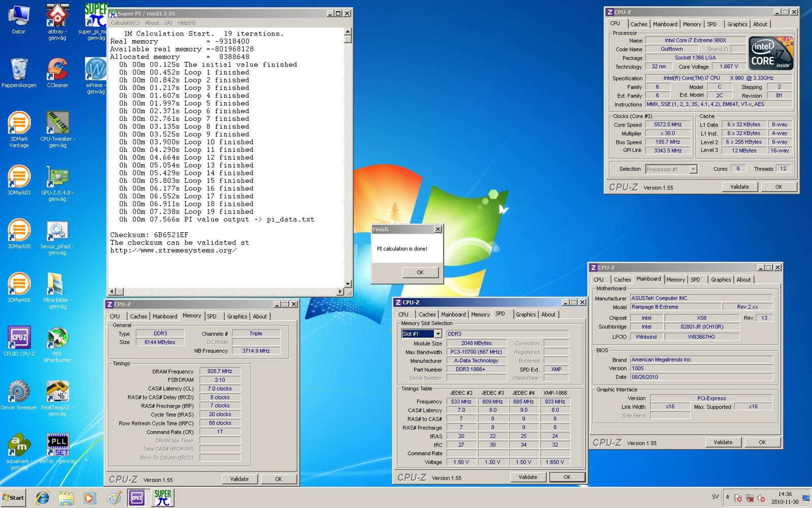The width and height of the screenshot is (812, 508).
Task: Select SPD tab in Memory CPU-Z window
Action: (x=212, y=316)
